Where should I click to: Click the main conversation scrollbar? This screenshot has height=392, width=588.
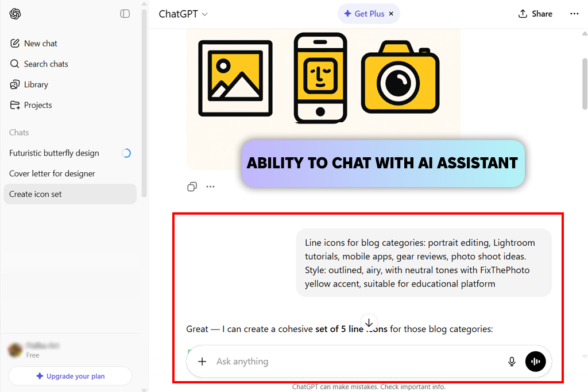[585, 84]
